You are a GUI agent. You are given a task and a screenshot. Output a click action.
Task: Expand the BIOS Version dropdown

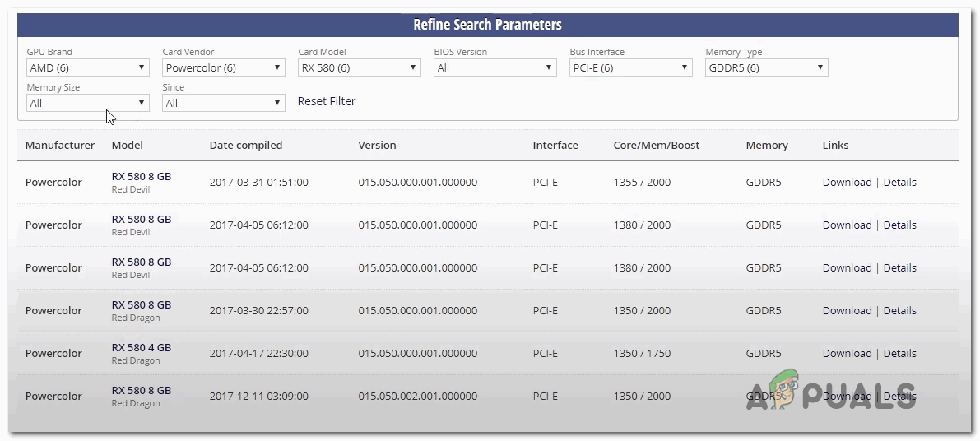pyautogui.click(x=495, y=68)
